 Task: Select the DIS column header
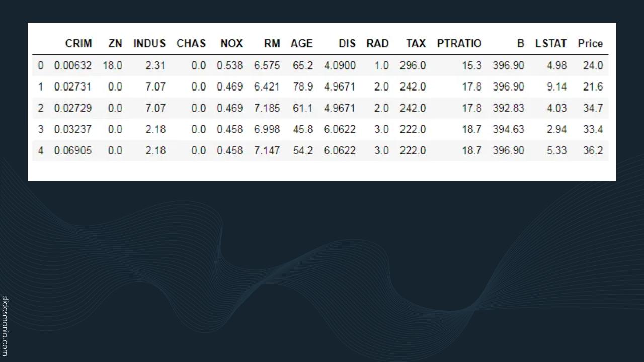pyautogui.click(x=347, y=43)
